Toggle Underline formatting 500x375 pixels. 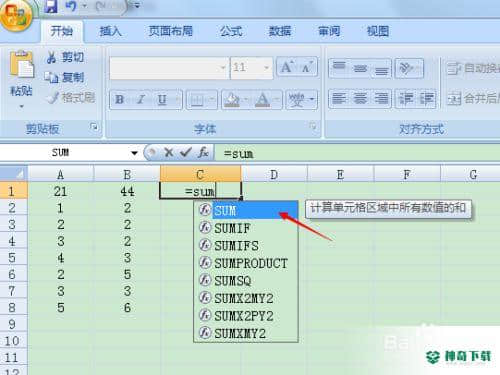click(162, 99)
